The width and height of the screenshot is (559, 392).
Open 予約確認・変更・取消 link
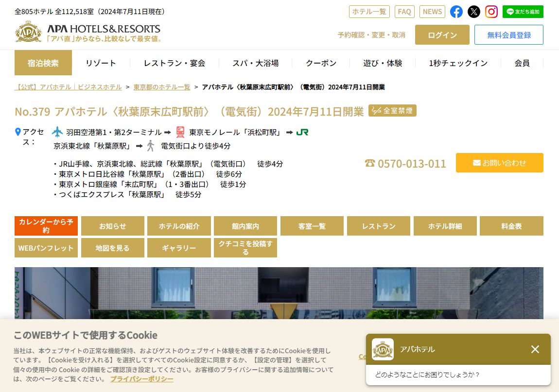[x=371, y=35]
